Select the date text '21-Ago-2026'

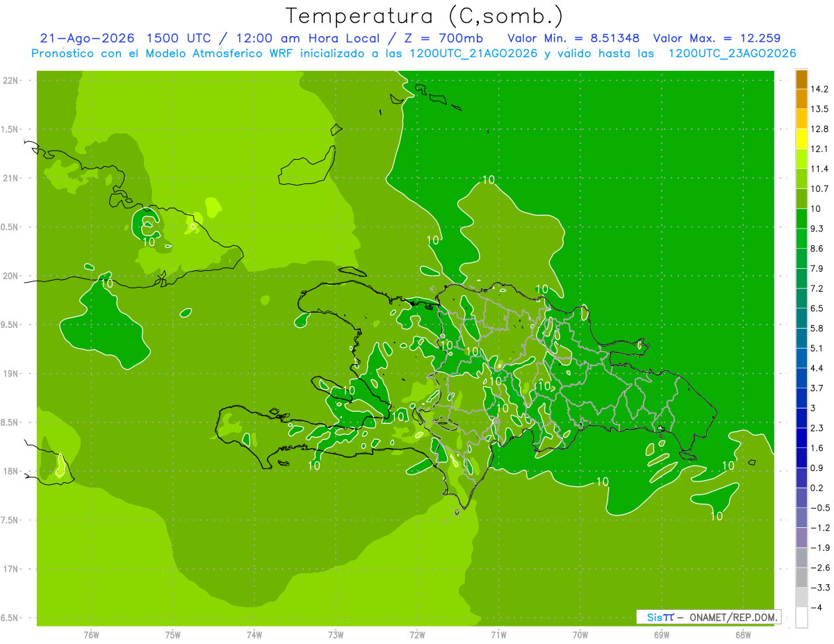[88, 38]
